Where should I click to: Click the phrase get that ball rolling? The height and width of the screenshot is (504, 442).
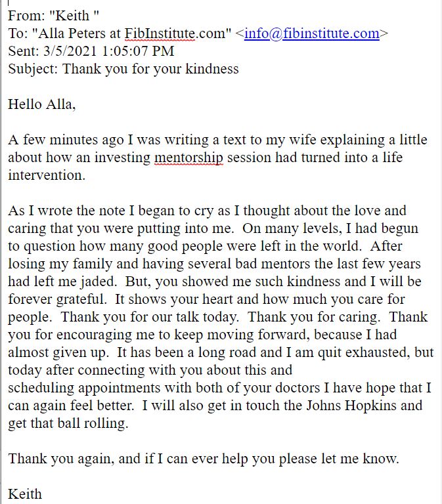click(68, 423)
